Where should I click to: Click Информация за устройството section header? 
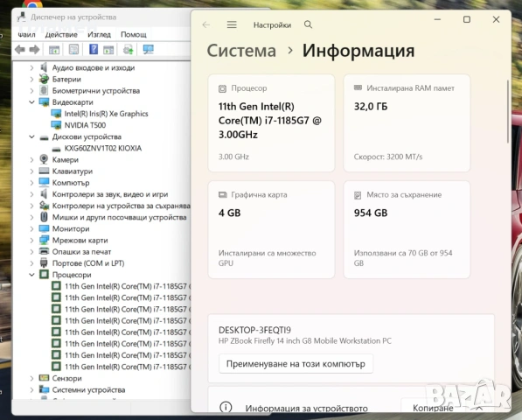click(x=306, y=408)
